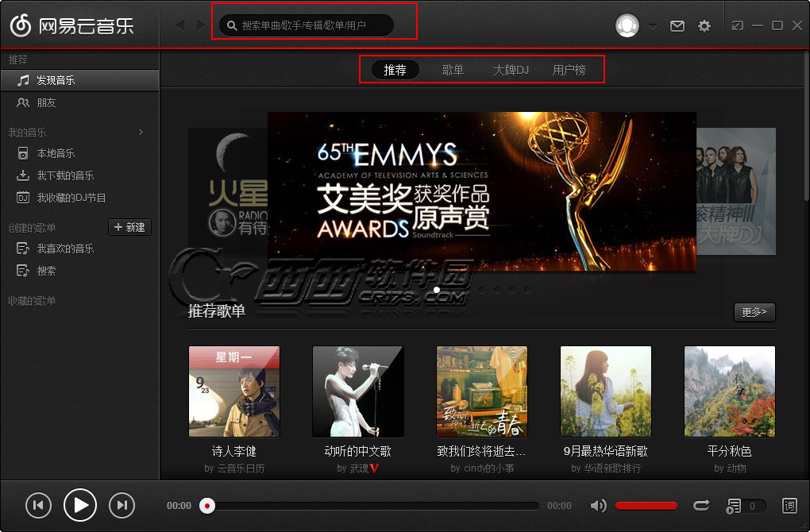Click the 更多> button for recommended playlists
Image resolution: width=810 pixels, height=532 pixels.
754,312
